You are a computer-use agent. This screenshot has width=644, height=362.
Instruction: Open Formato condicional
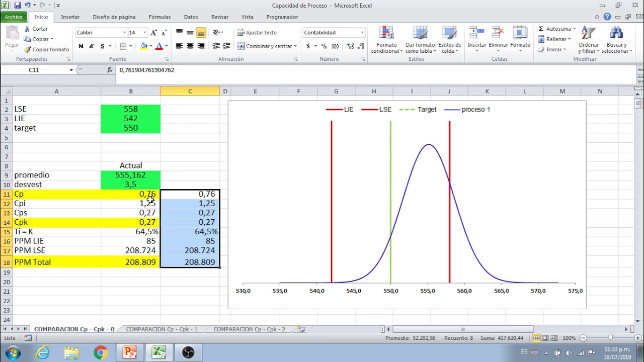[x=386, y=40]
